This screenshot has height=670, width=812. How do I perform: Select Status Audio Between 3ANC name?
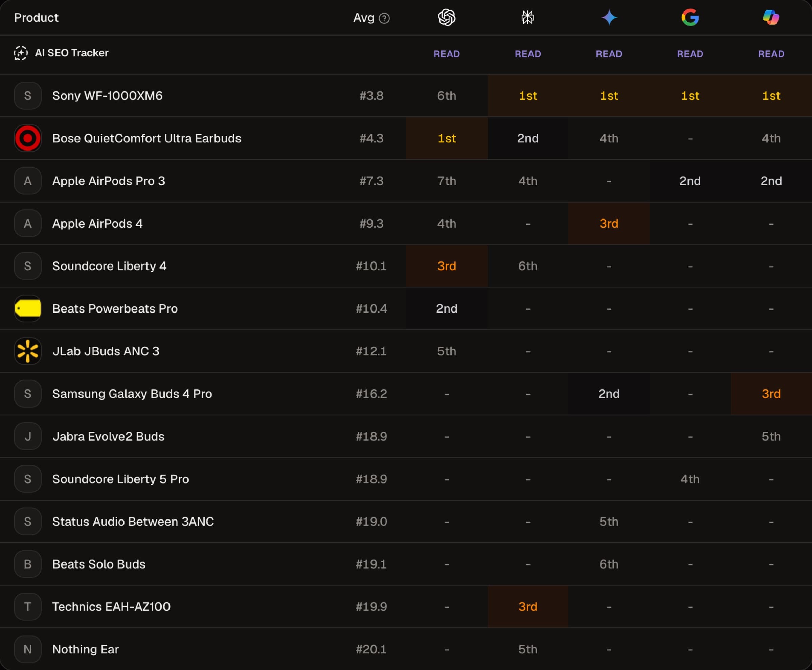click(133, 522)
